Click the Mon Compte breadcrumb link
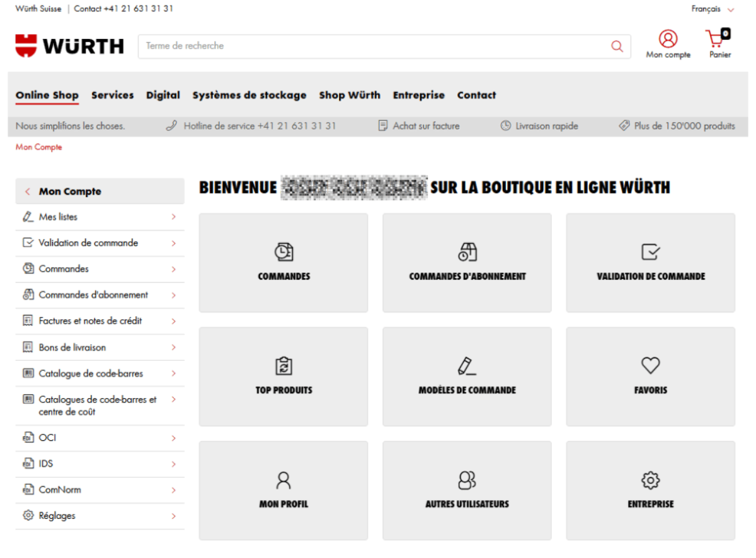This screenshot has width=756, height=558. click(39, 147)
